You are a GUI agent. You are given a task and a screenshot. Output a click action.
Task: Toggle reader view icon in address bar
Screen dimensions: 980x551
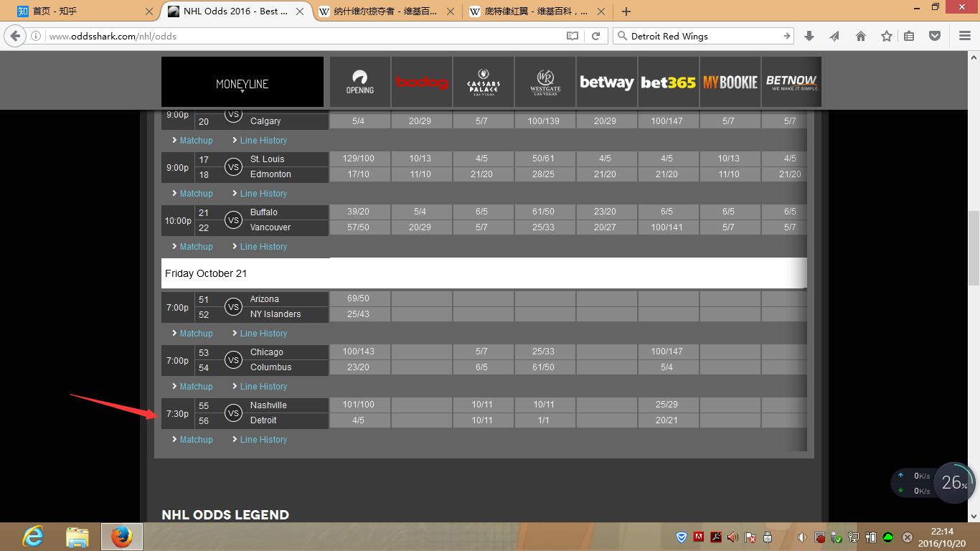point(573,36)
